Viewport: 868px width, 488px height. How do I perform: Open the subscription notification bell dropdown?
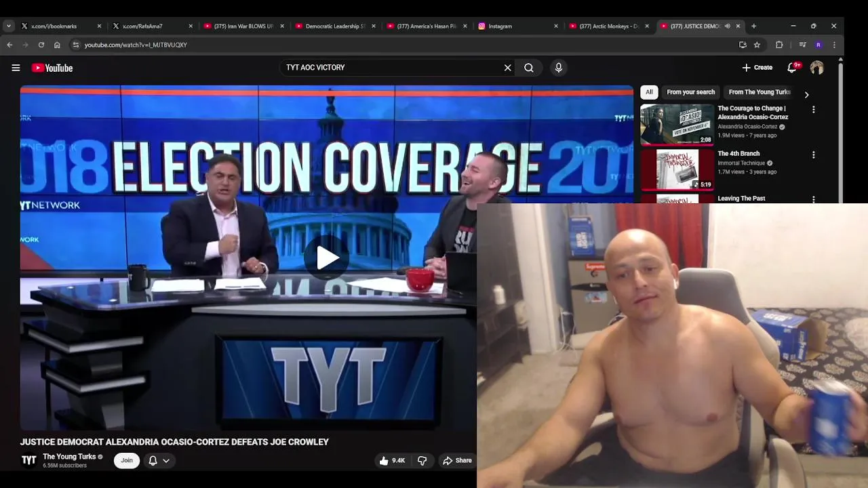(159, 460)
